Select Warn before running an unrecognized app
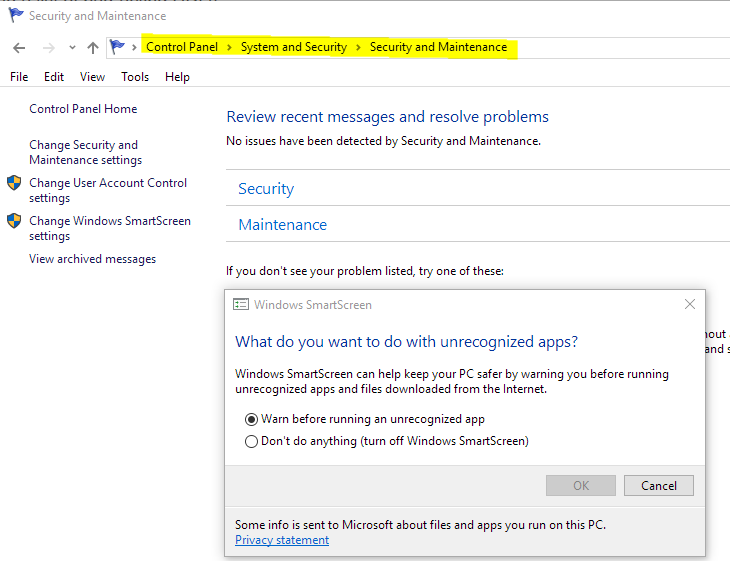This screenshot has height=561, width=730. (x=251, y=419)
